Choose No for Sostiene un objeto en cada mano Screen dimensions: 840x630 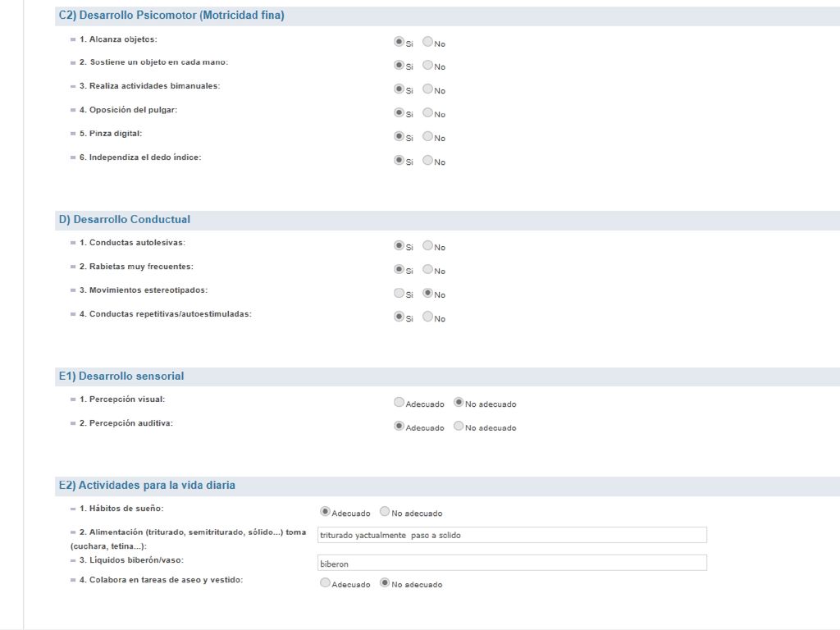point(427,65)
